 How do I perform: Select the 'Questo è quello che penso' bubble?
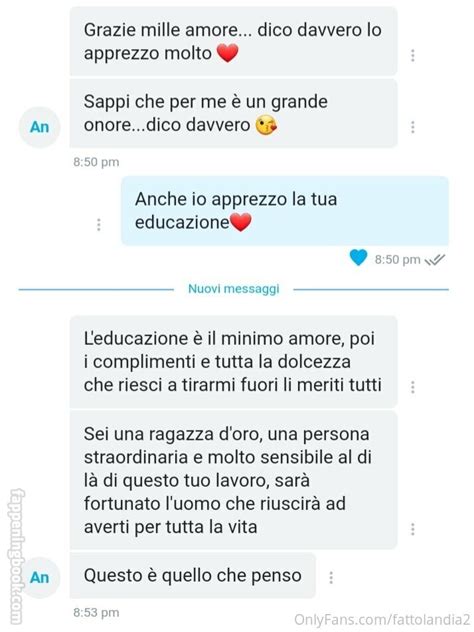coord(193,575)
